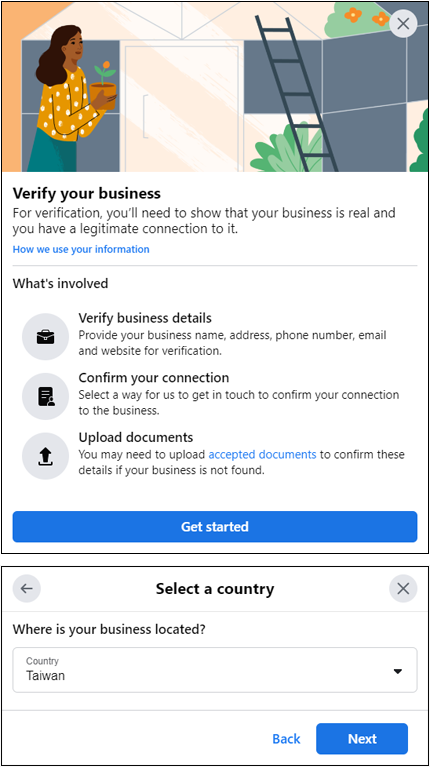430x767 pixels.
Task: Select the Verify business details heading
Action: [x=145, y=318]
